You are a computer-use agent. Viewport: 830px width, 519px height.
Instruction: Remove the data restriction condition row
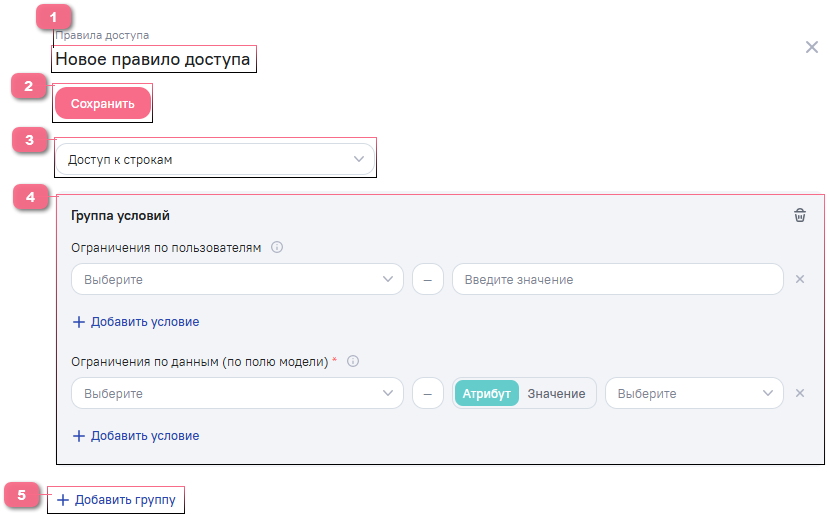point(799,393)
